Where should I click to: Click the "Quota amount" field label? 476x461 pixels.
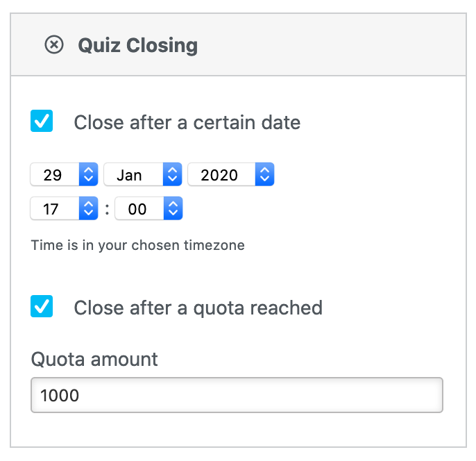94,360
